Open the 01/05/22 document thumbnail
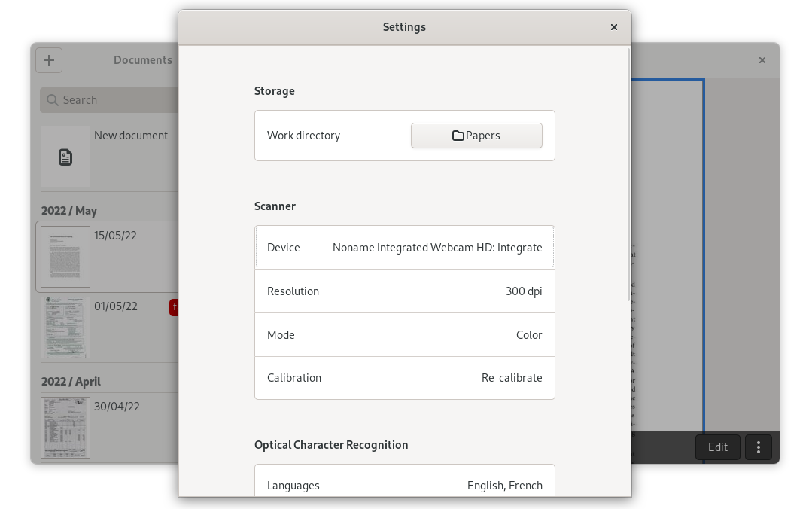The height and width of the screenshot is (509, 812). [65, 328]
